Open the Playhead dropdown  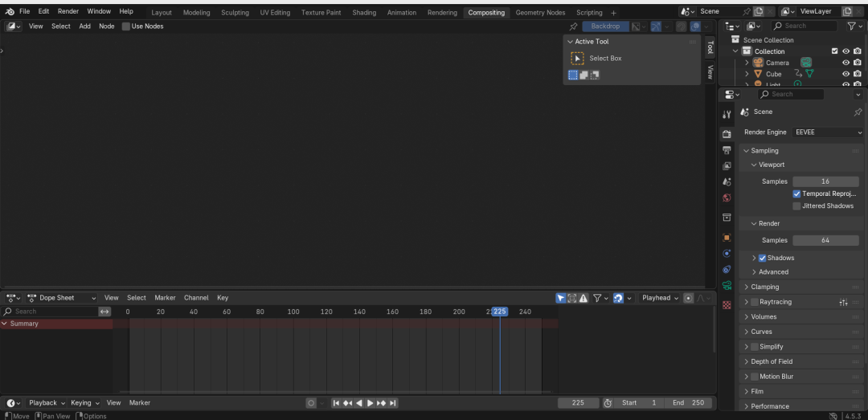point(659,298)
